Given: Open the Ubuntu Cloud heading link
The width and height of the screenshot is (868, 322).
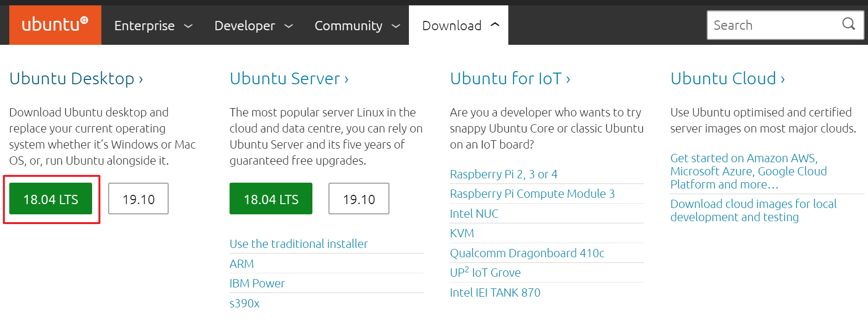Looking at the screenshot, I should point(728,78).
